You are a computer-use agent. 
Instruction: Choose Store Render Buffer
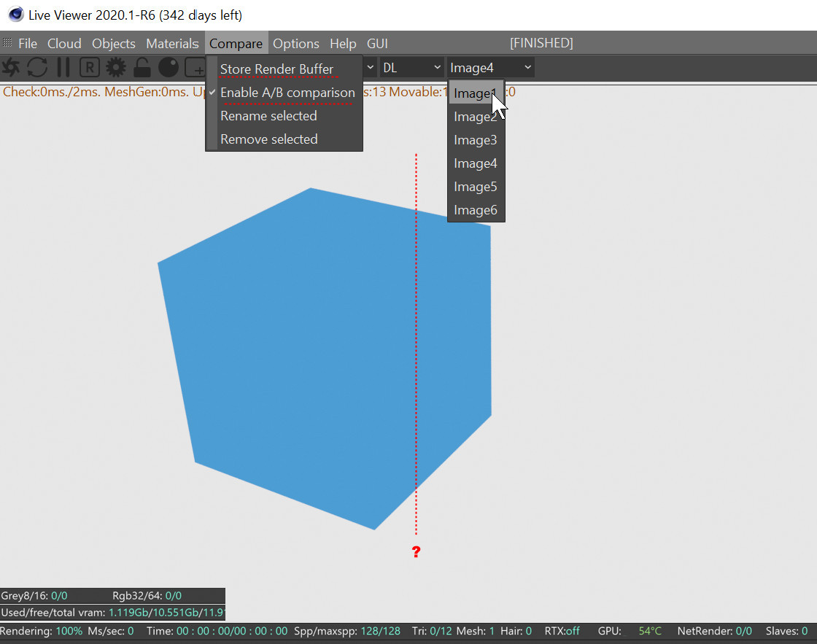(284, 69)
